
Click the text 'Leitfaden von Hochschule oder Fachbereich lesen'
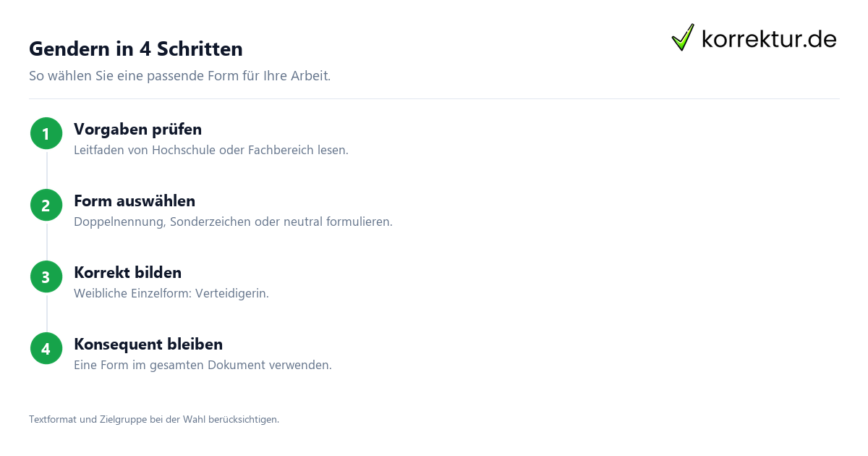tap(211, 151)
